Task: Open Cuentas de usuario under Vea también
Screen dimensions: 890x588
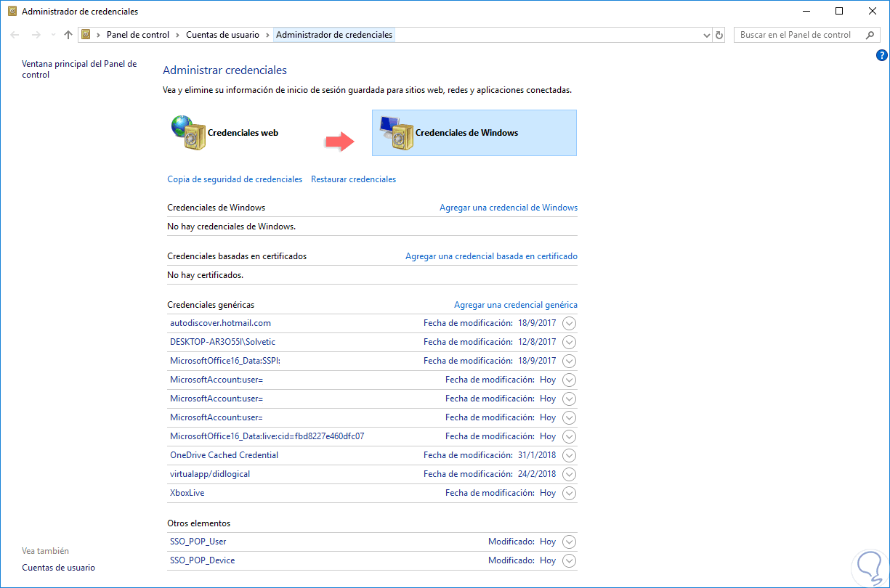Action: tap(58, 568)
